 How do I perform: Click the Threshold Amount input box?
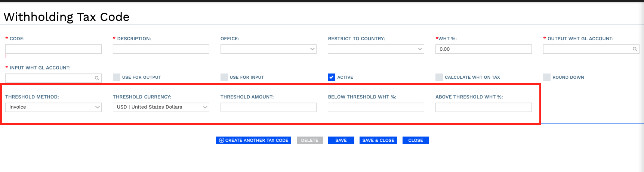(x=268, y=107)
